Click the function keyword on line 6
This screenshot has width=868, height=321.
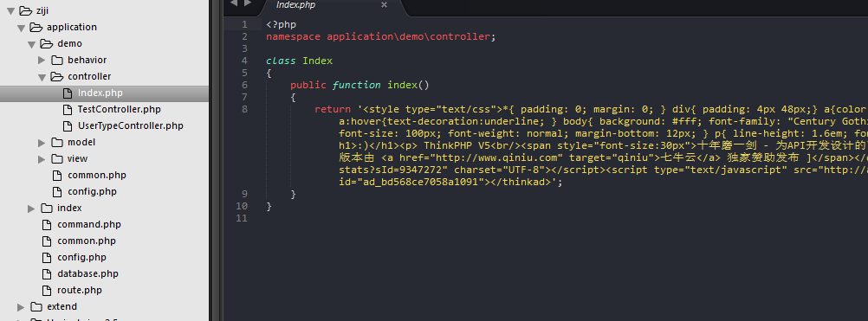[x=357, y=85]
